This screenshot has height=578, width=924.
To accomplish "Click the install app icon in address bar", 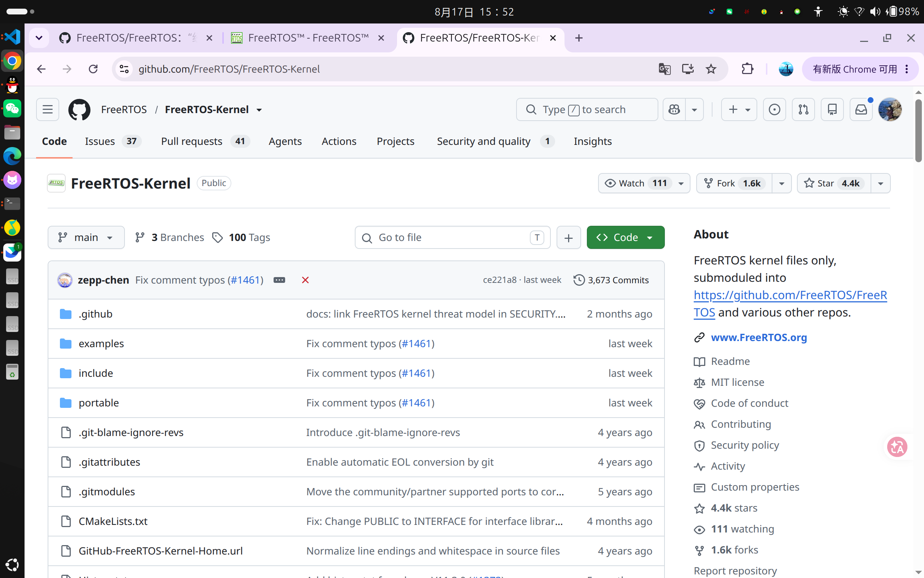I will coord(688,69).
